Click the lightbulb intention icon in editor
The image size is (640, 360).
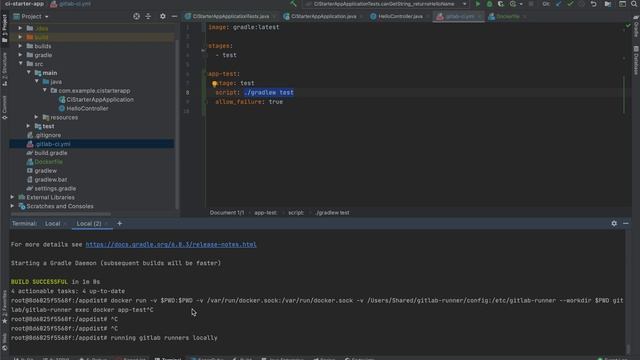coord(215,84)
